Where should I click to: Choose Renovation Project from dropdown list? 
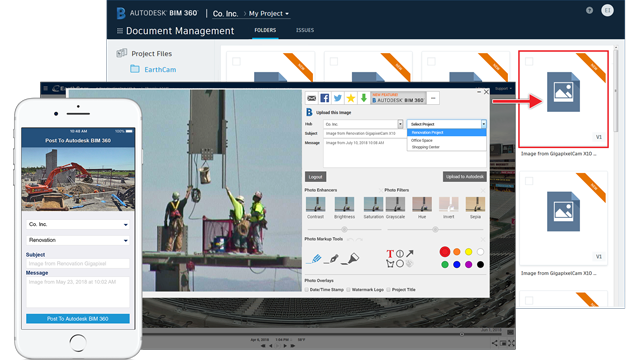[x=447, y=133]
